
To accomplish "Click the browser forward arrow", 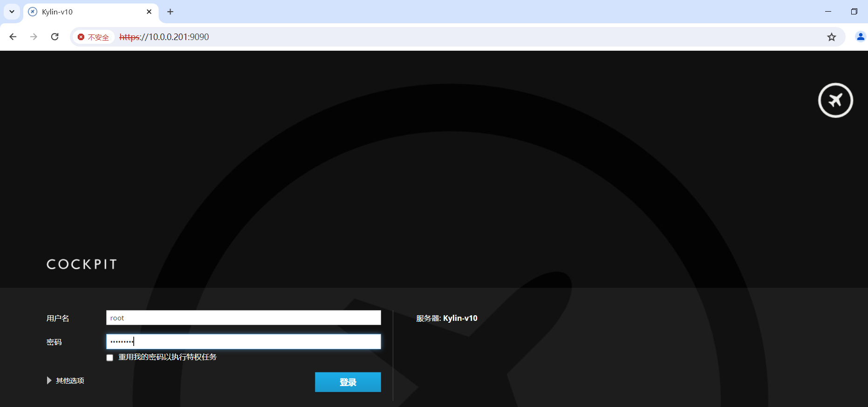I will tap(34, 37).
